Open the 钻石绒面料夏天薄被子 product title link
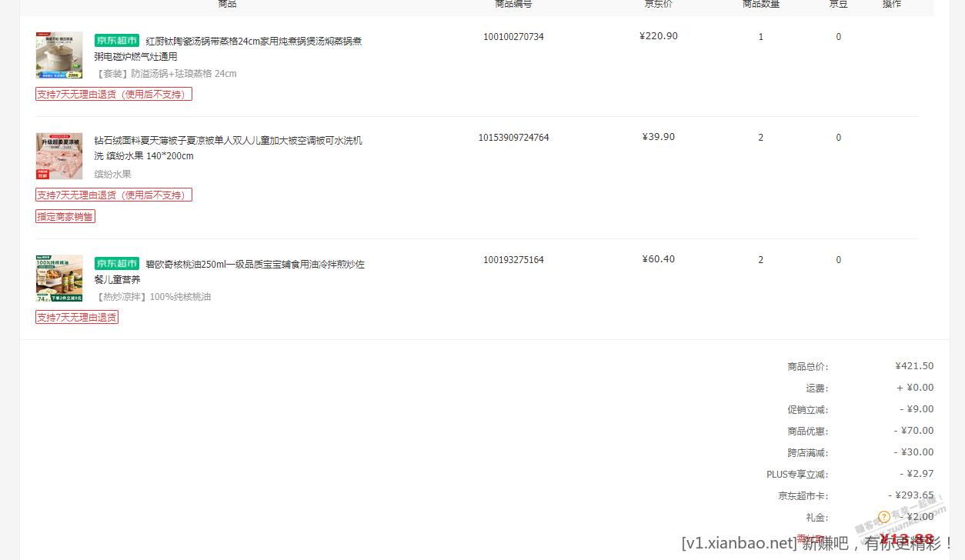This screenshot has width=965, height=560. (229, 148)
